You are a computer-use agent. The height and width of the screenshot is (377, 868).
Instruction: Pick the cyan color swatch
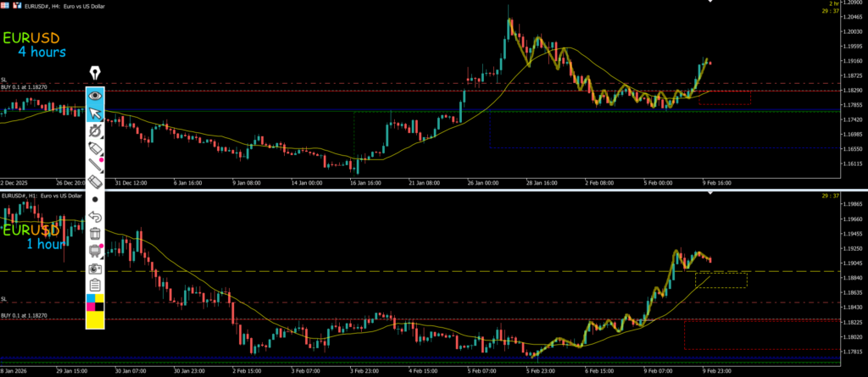pos(90,298)
